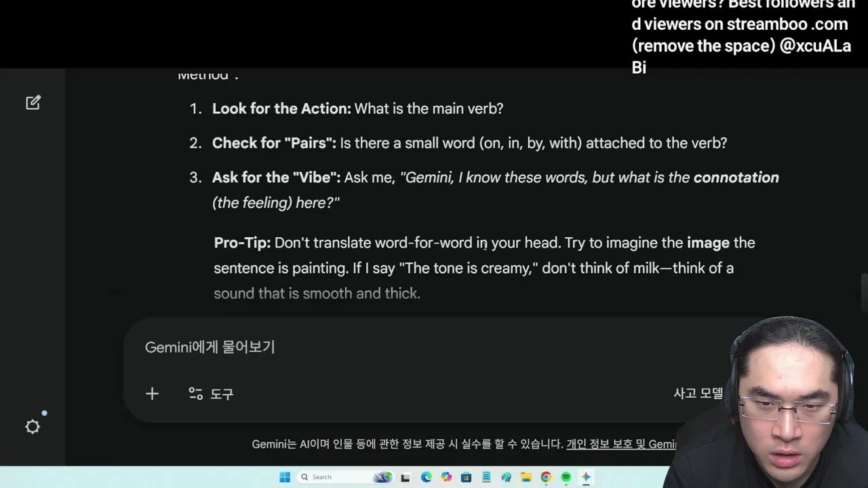Viewport: 868px width, 488px height.
Task: Click the Gemini app icon in taskbar
Action: 586,477
